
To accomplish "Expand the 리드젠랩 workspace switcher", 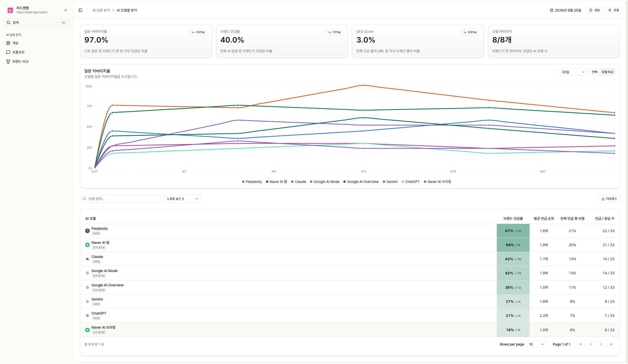I will click(x=66, y=10).
